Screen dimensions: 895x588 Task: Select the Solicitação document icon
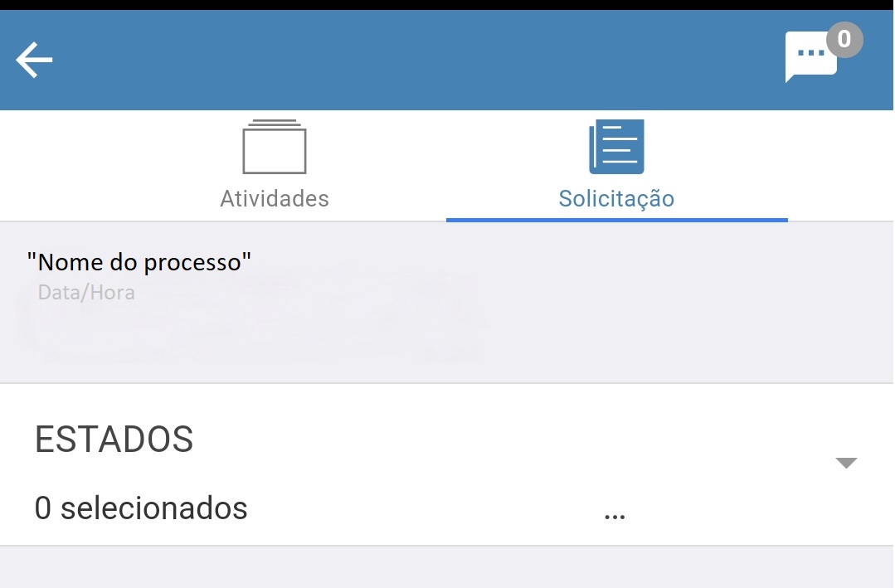click(x=616, y=147)
